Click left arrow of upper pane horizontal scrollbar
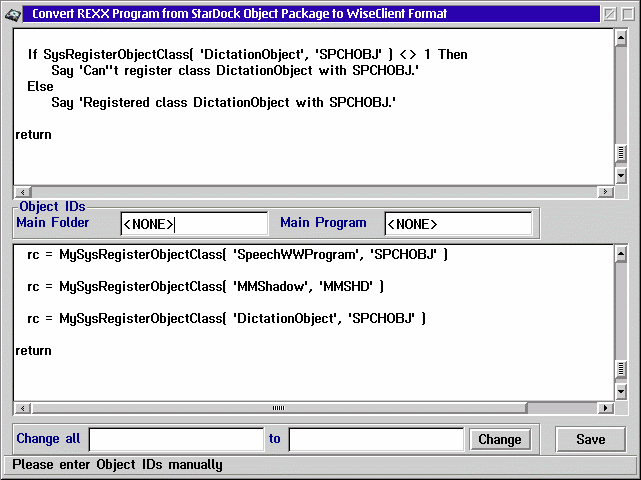Viewport: 641px width, 480px height. (21, 191)
